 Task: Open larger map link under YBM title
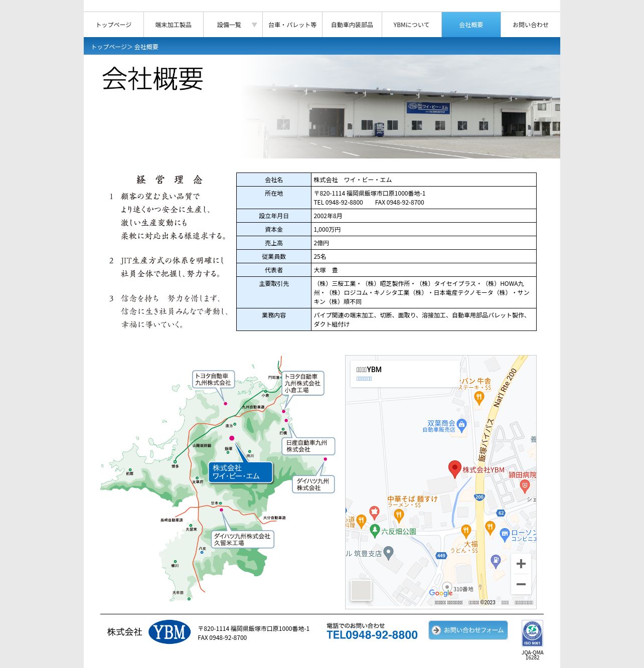point(364,379)
